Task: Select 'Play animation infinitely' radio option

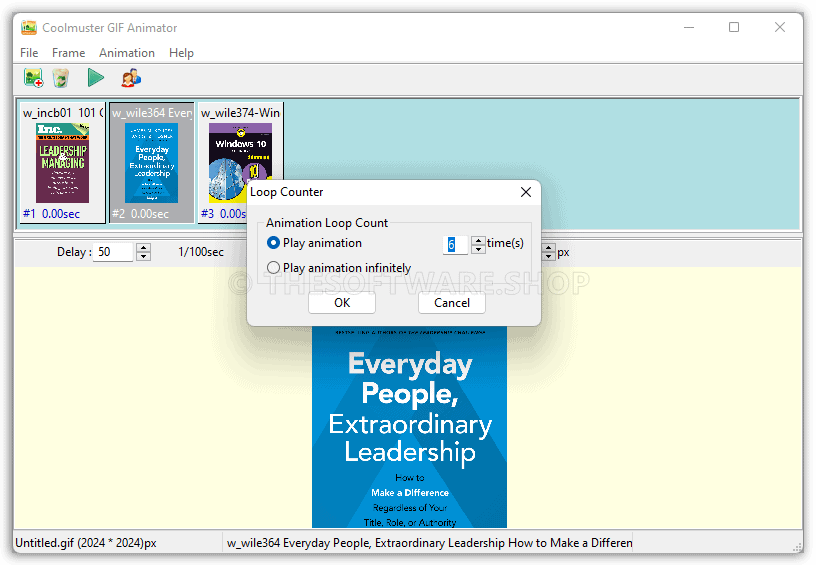Action: (x=274, y=268)
